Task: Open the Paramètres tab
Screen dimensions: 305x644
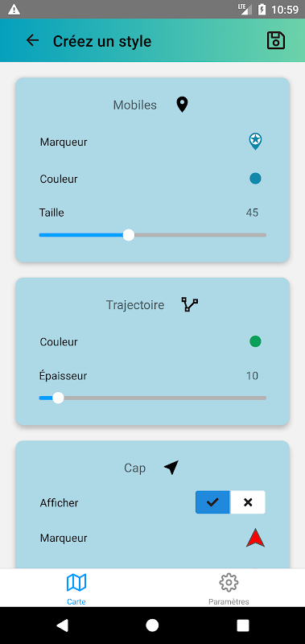Action: 229,588
